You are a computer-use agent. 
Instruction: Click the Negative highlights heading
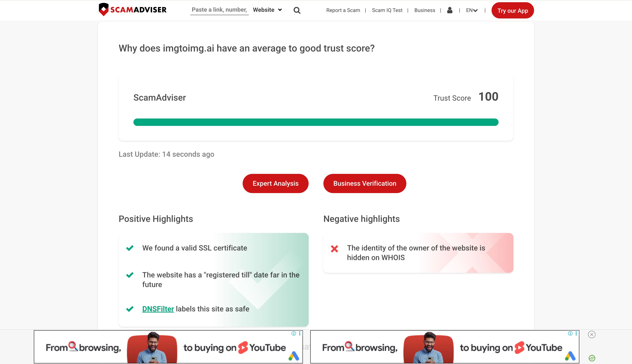[361, 219]
